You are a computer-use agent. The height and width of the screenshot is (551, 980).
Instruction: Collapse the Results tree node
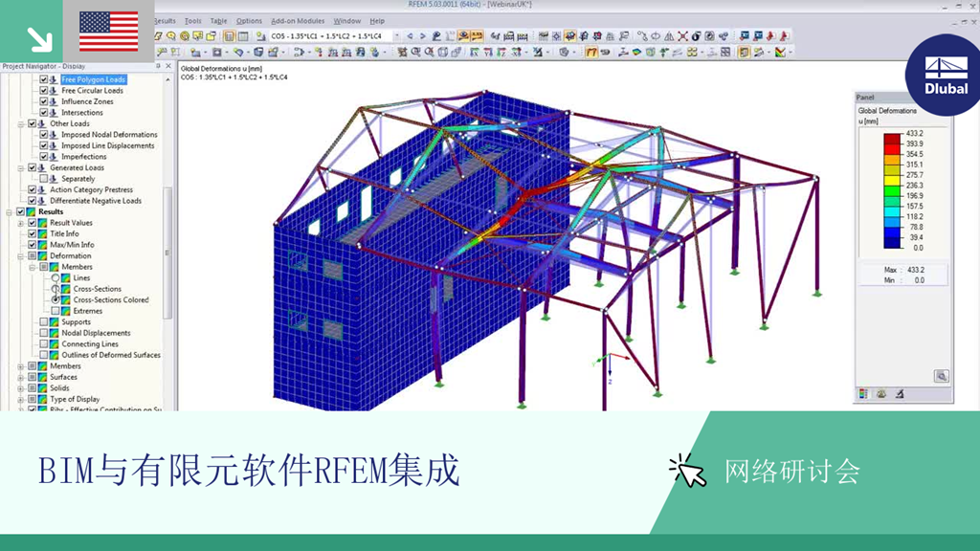(x=10, y=211)
